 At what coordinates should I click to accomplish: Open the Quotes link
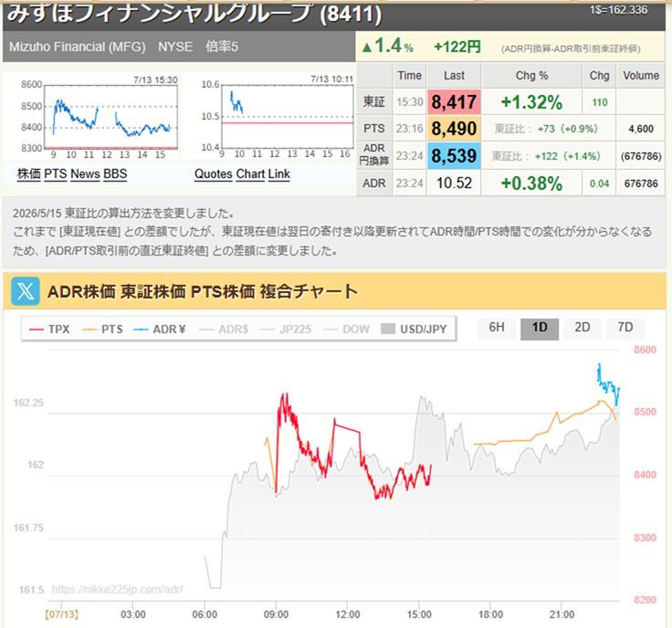[x=214, y=174]
